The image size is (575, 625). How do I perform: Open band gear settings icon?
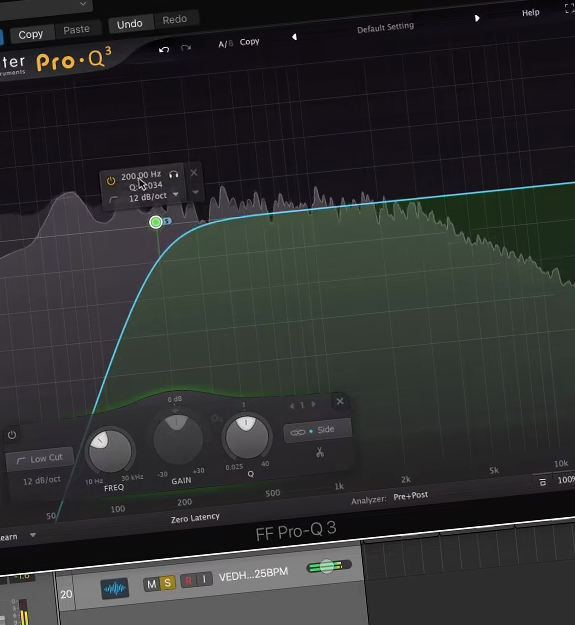click(x=216, y=418)
